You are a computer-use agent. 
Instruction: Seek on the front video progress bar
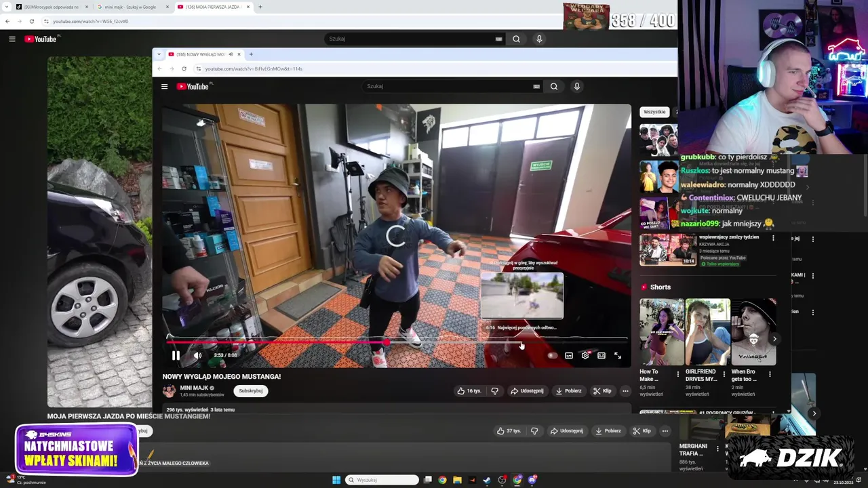click(397, 341)
